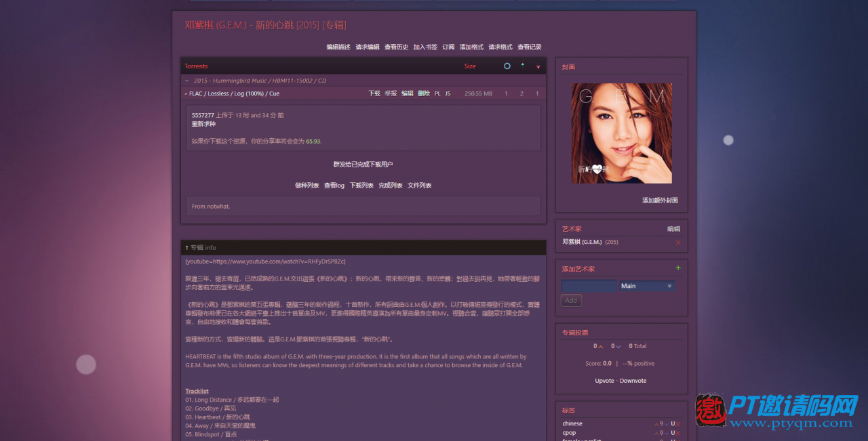Click the PL permalink on torrent row

pos(437,93)
